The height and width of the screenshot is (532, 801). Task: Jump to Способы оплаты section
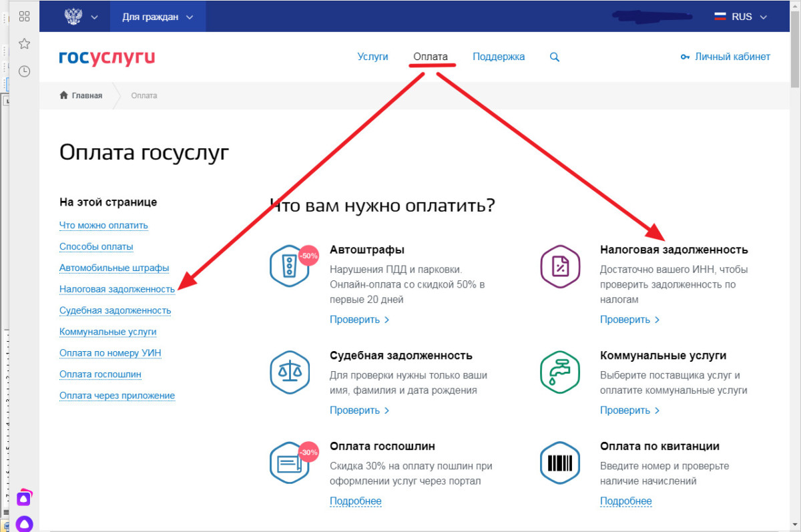[x=96, y=246]
